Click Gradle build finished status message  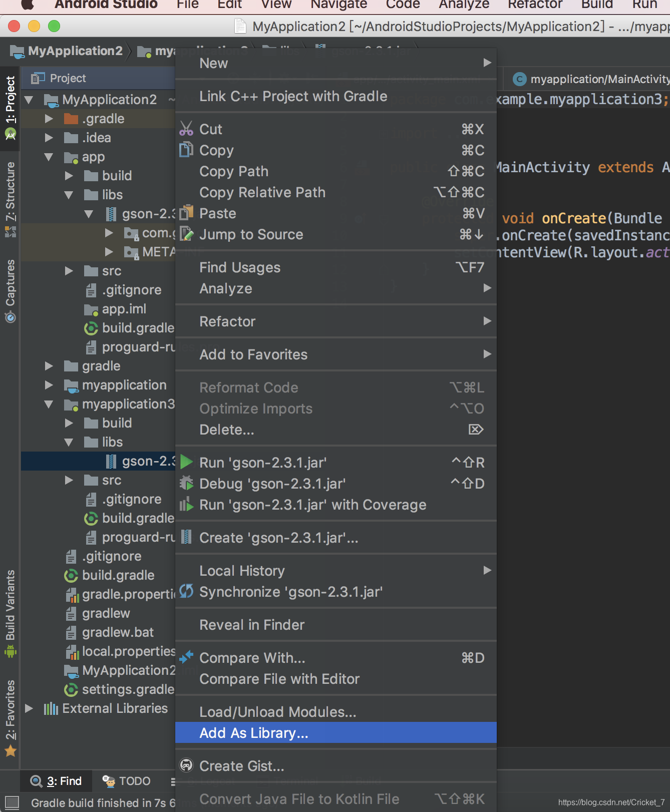click(103, 802)
